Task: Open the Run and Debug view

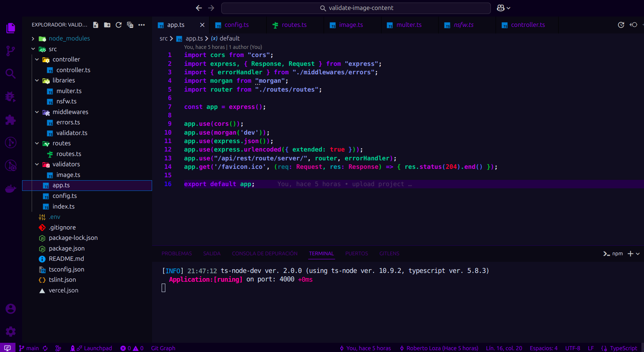Action: click(x=11, y=97)
